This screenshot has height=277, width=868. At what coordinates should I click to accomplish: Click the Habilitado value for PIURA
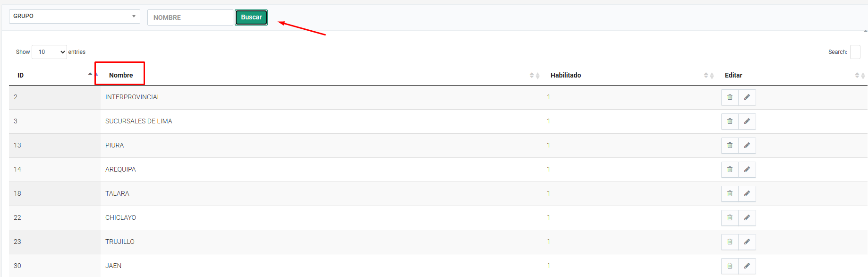click(548, 146)
